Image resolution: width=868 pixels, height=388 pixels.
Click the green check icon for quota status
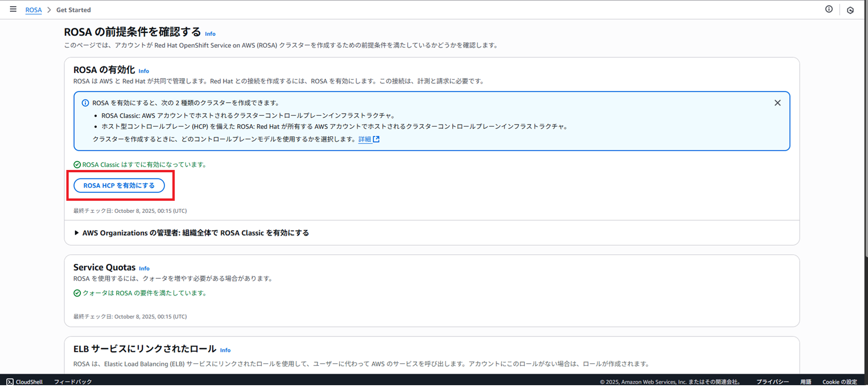coord(77,293)
